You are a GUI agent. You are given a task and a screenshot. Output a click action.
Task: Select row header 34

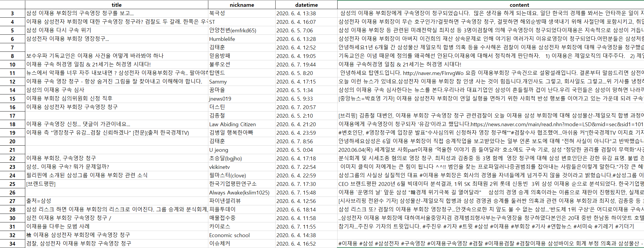(12, 244)
